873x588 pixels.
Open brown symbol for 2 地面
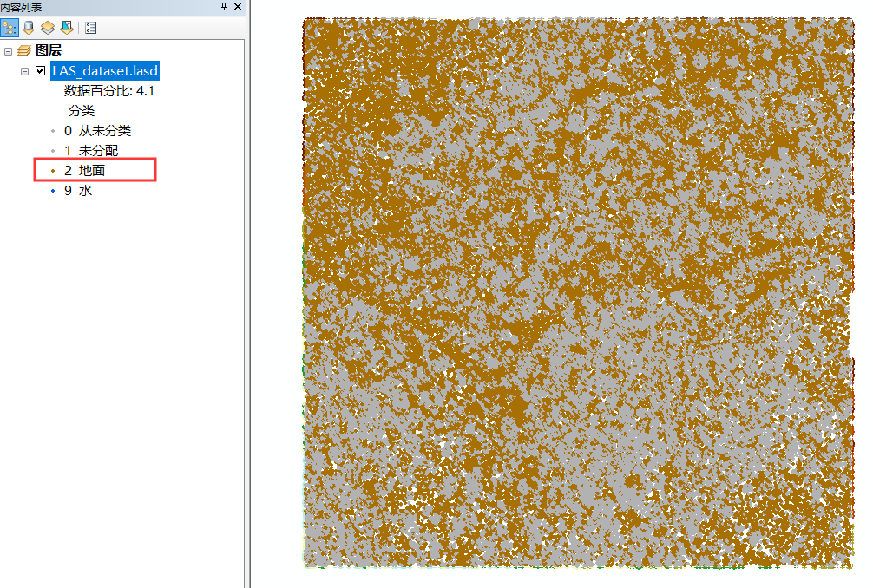(x=53, y=171)
